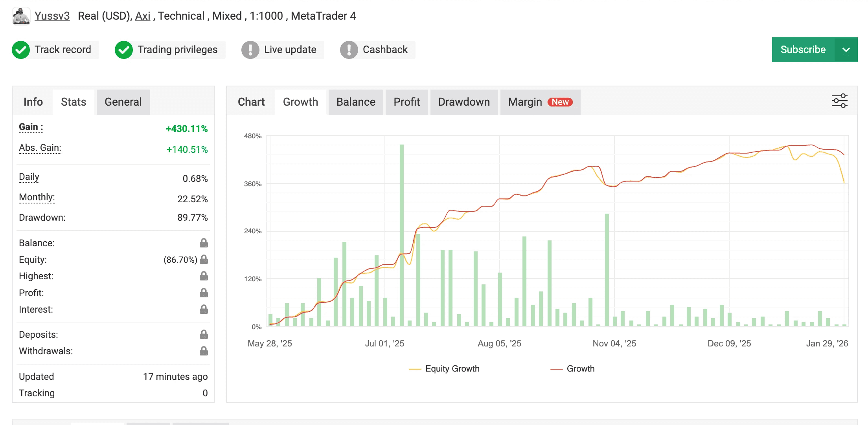Click the Cashback exclamation icon
Screen dimensions: 868x425
tap(349, 50)
